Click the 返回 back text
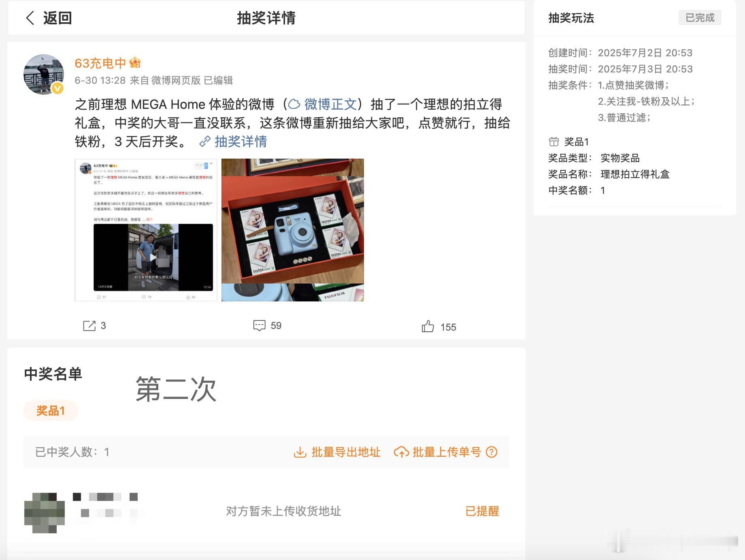Image resolution: width=745 pixels, height=560 pixels. point(57,18)
